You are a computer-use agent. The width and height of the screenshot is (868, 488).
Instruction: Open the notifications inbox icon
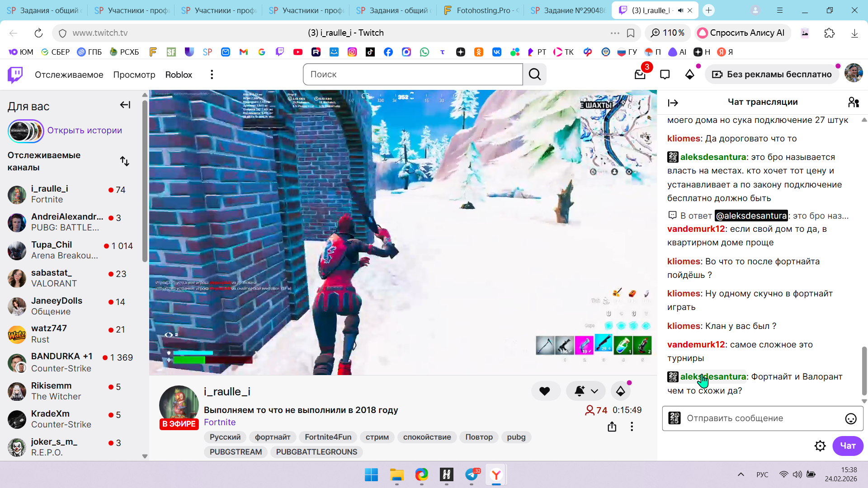click(640, 75)
